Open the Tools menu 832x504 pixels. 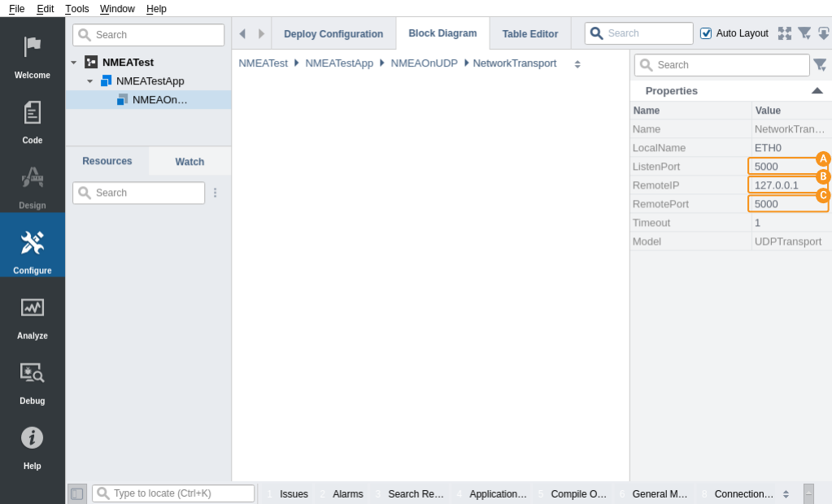[77, 8]
